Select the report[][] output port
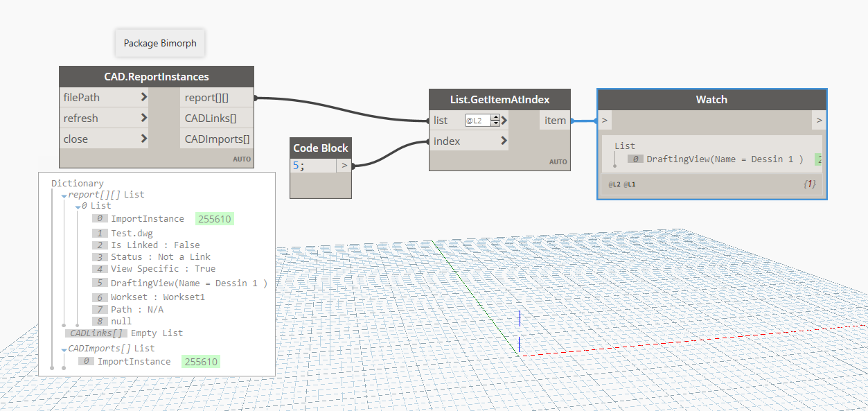The image size is (868, 411). (x=216, y=98)
